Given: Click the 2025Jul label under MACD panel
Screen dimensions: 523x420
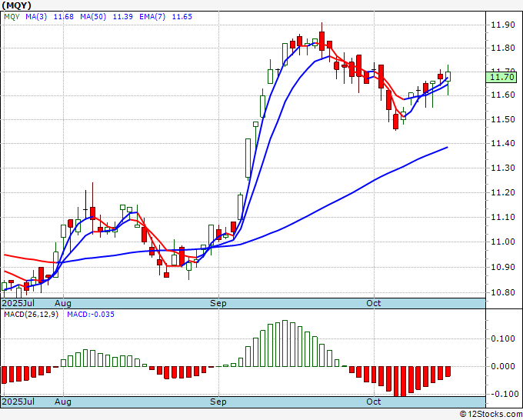Looking at the screenshot, I should pos(18,402).
